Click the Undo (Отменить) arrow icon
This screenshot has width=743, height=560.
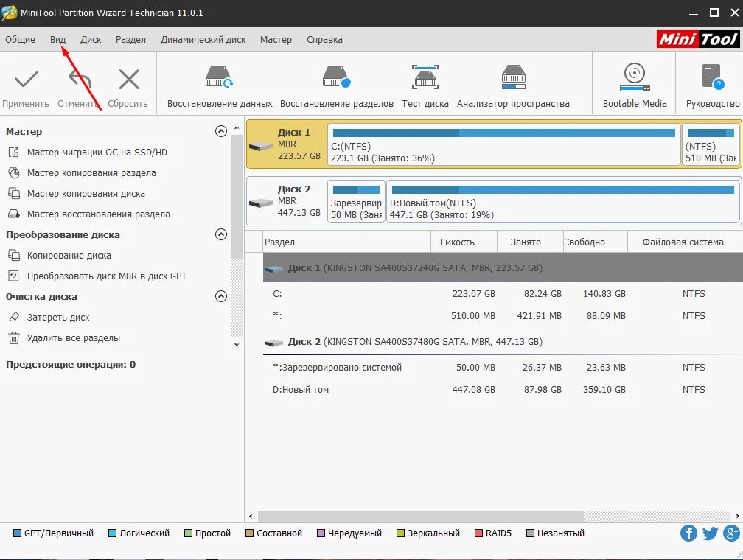[80, 79]
